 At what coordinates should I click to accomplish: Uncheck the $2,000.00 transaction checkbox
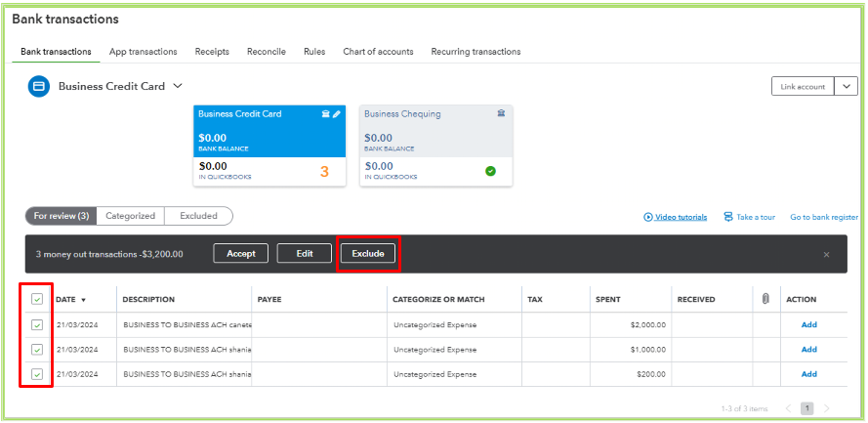[36, 325]
